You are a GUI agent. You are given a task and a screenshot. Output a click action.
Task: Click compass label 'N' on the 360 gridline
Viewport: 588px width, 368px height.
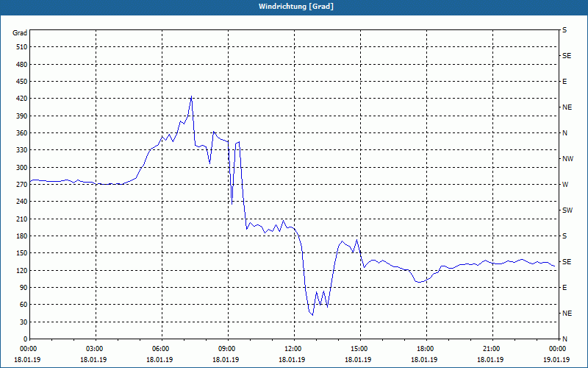pos(564,133)
